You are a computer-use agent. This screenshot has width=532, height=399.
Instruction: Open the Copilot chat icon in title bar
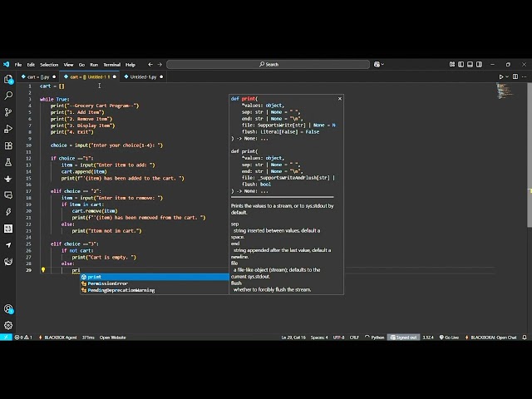377,64
